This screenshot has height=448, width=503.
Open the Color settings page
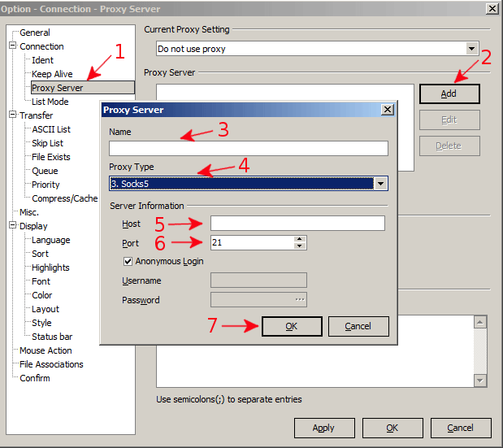click(x=41, y=295)
